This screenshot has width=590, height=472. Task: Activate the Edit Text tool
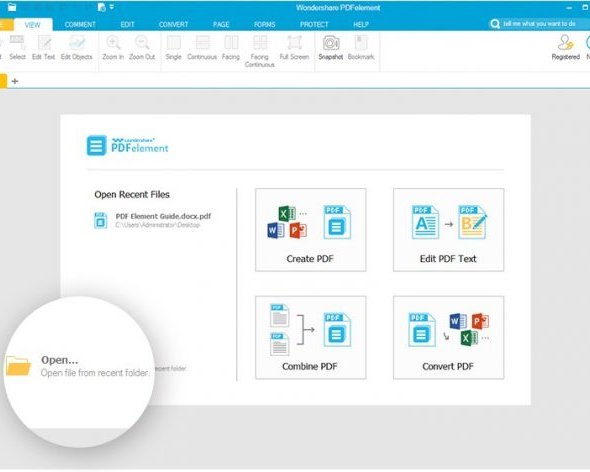click(x=44, y=48)
